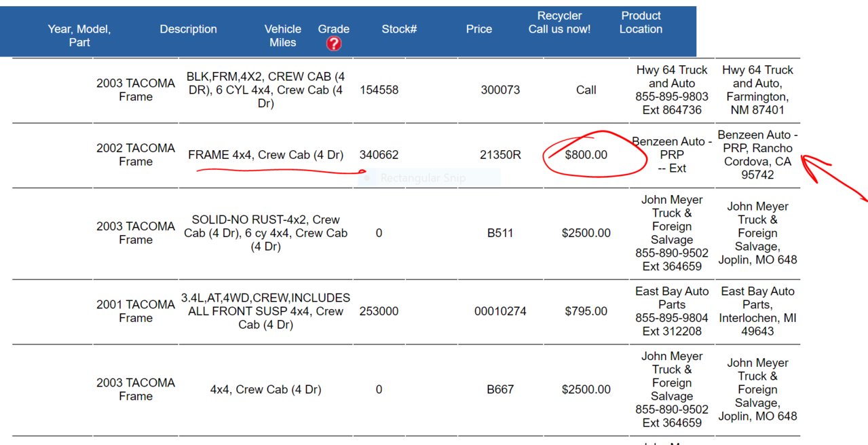868x445 pixels.
Task: Click the Year, Model, Part column header
Action: (79, 35)
